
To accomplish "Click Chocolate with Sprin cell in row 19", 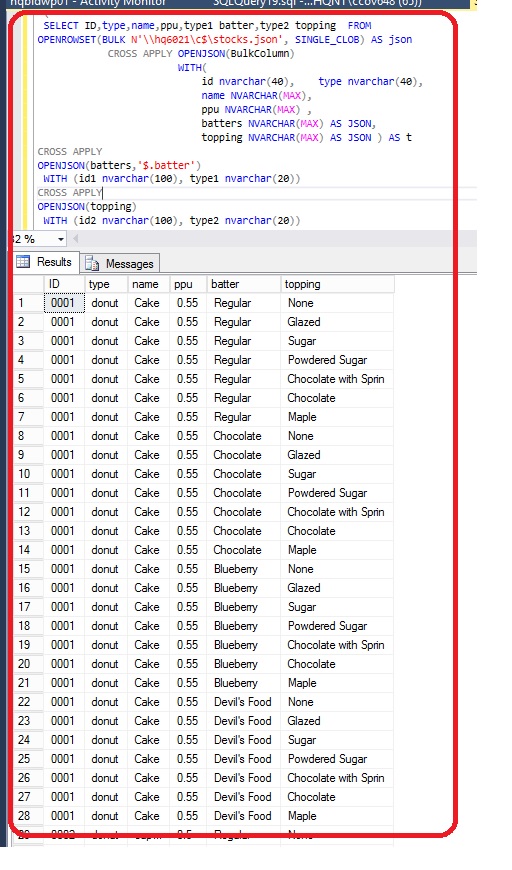I will coord(337,645).
